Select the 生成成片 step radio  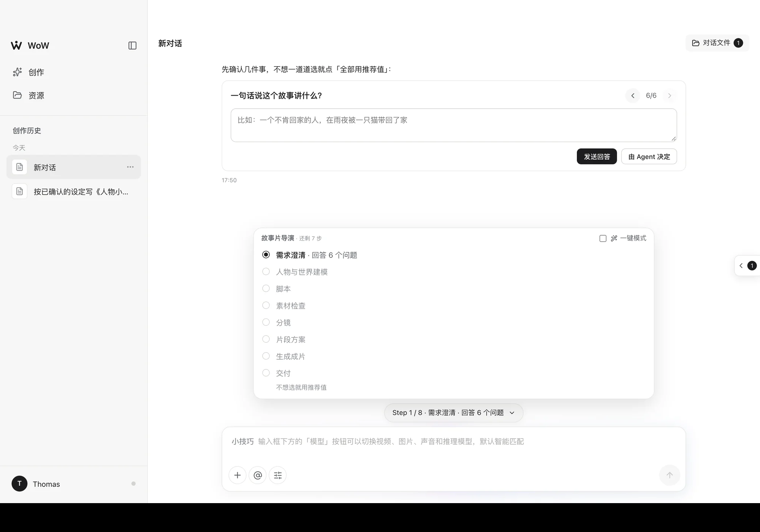266,356
